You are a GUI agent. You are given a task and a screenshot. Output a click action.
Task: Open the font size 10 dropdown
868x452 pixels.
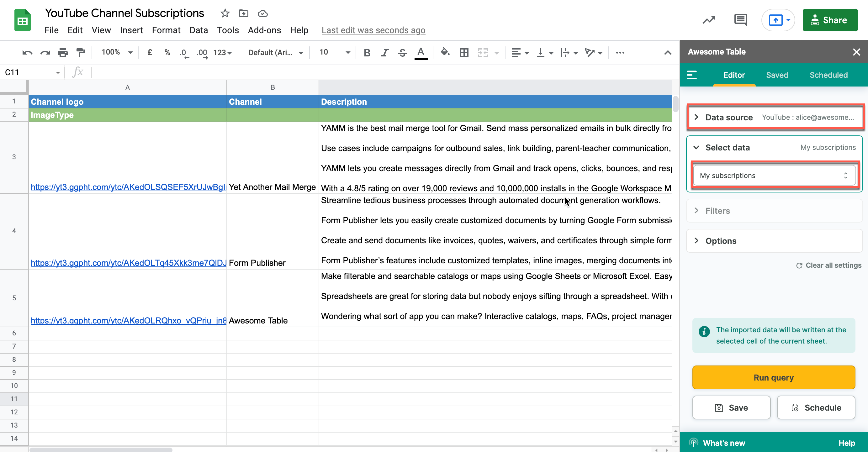coord(335,53)
